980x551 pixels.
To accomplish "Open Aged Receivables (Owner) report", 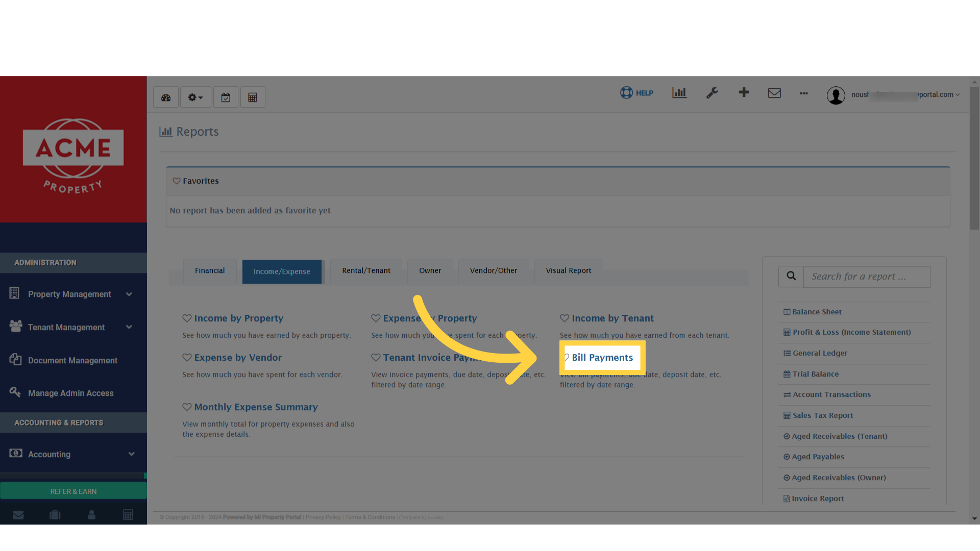I will point(839,478).
